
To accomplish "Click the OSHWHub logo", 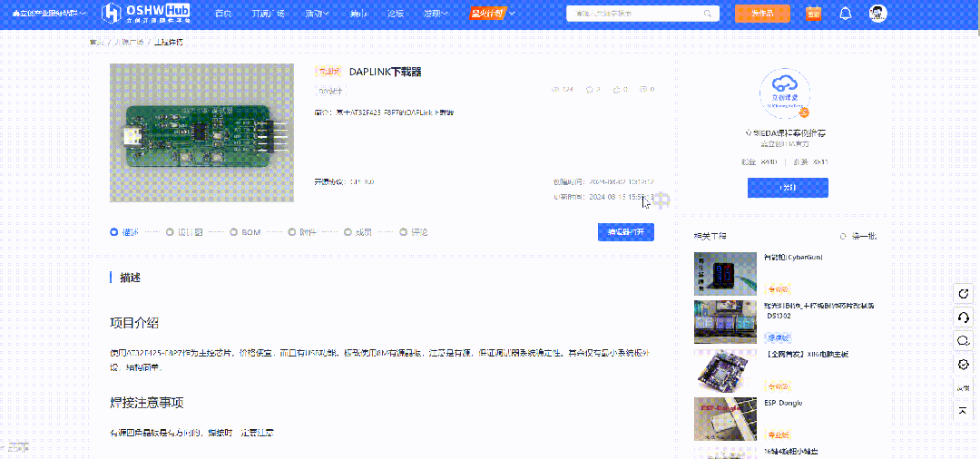I will pyautogui.click(x=146, y=13).
